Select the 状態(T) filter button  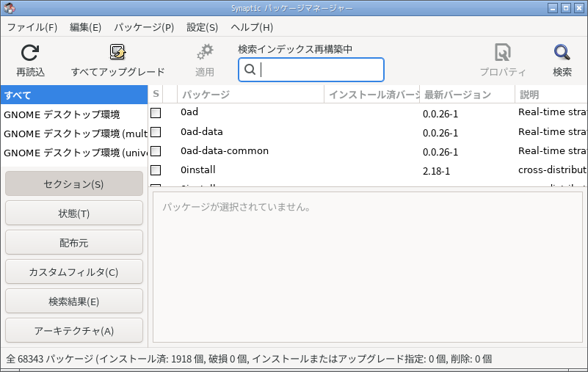pos(74,213)
